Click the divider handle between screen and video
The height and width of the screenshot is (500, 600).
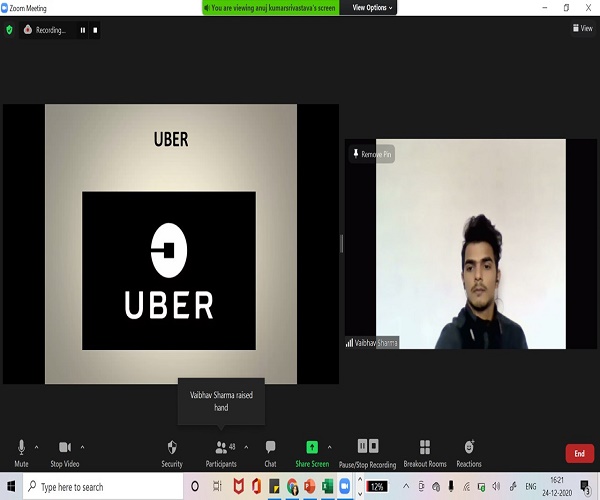tap(342, 244)
